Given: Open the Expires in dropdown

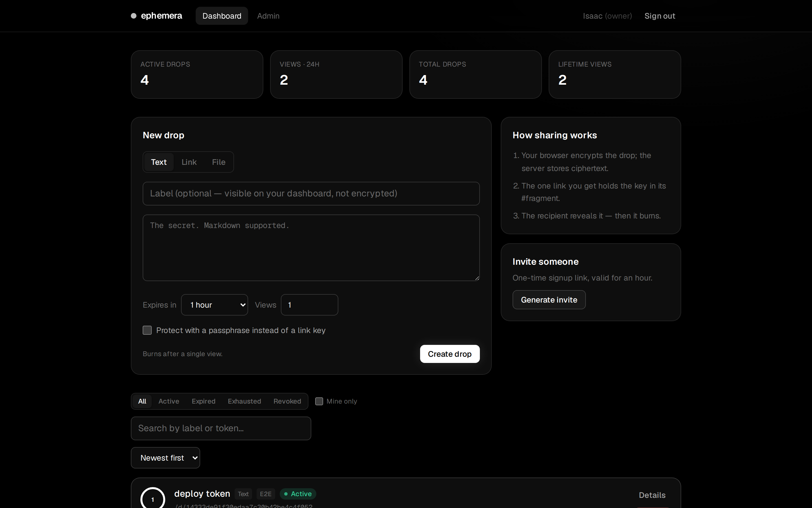Looking at the screenshot, I should tap(214, 305).
